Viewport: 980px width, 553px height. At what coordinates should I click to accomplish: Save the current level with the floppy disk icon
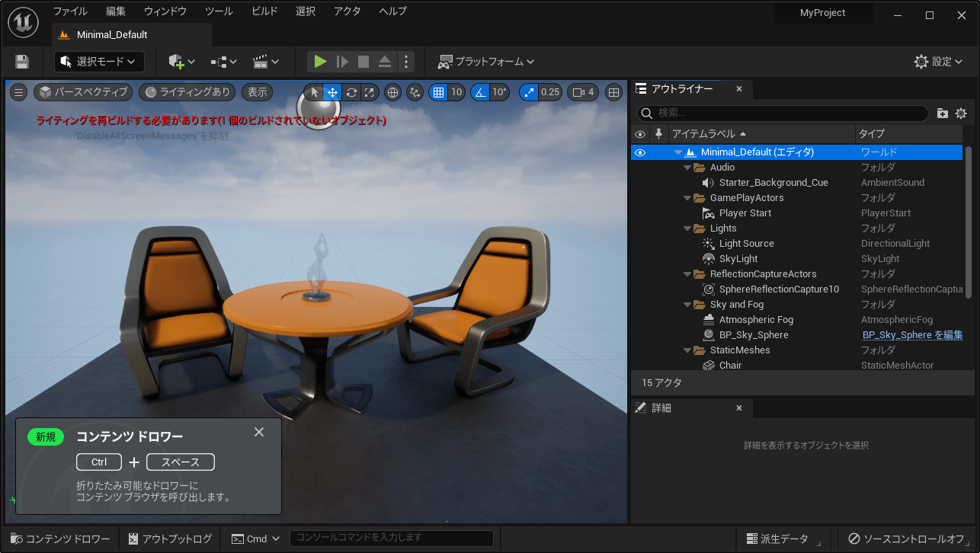[22, 62]
